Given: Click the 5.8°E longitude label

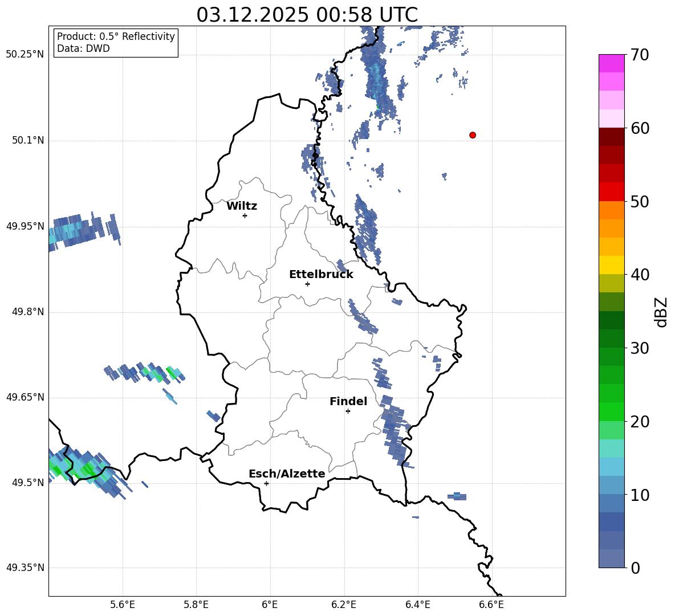Looking at the screenshot, I should click(196, 605).
